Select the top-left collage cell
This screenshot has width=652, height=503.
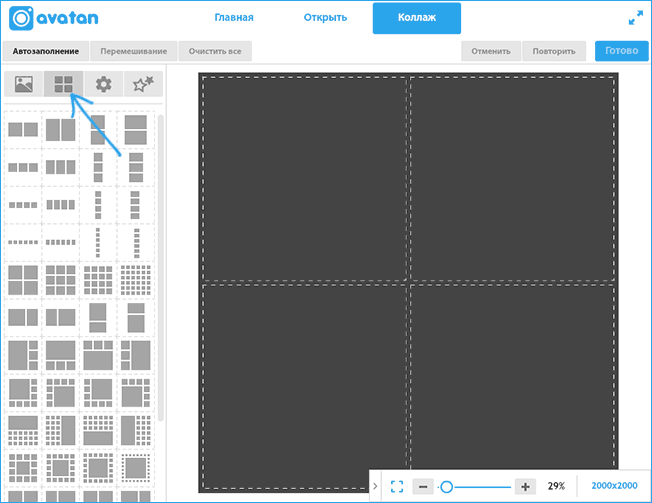[x=304, y=179]
